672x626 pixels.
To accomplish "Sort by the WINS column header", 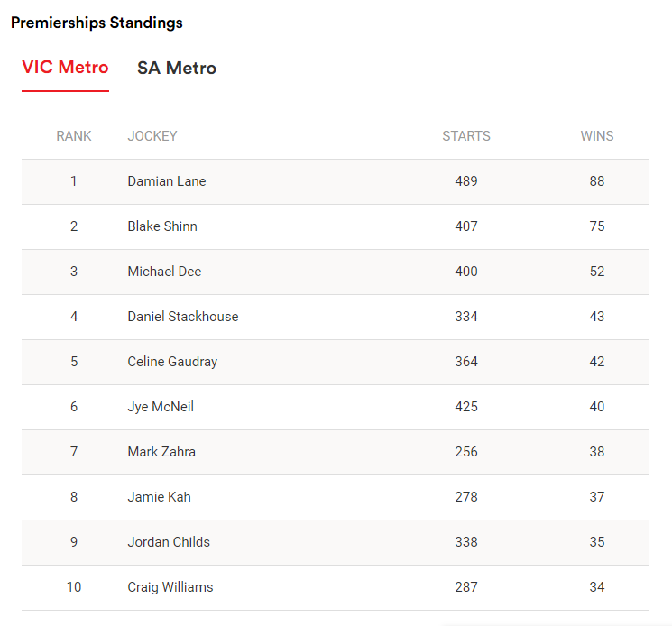I will point(597,136).
